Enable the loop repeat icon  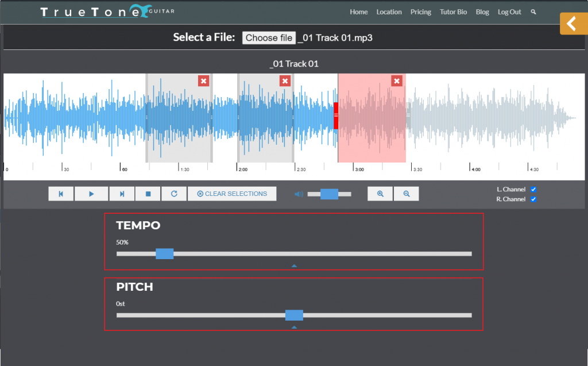click(173, 194)
